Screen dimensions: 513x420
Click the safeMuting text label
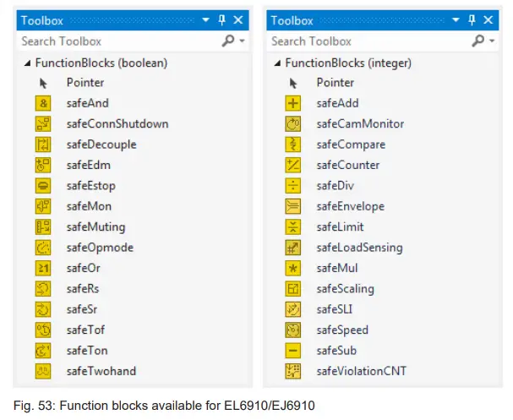[96, 227]
